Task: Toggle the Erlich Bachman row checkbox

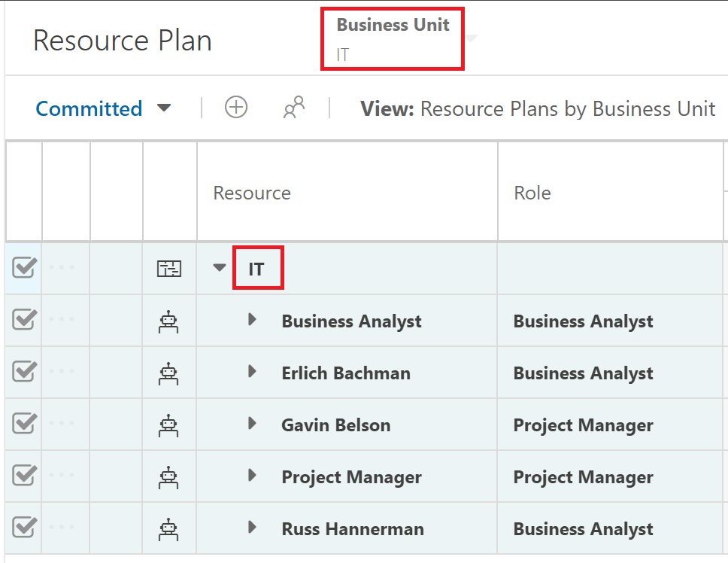Action: [24, 371]
